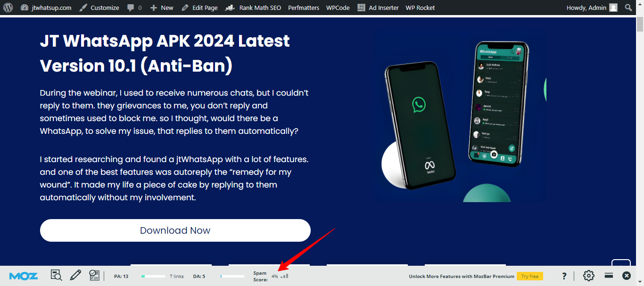Image resolution: width=644 pixels, height=286 pixels.
Task: Open the comments bubble in admin bar
Action: (x=134, y=8)
